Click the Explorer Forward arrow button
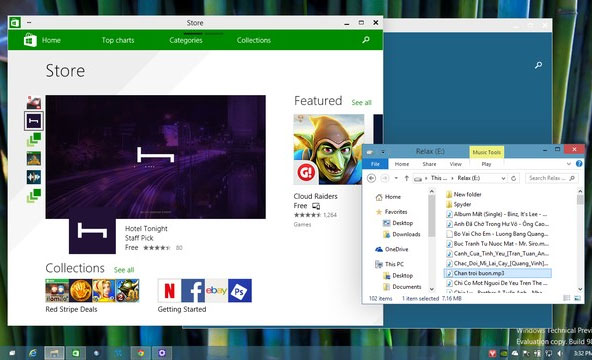This screenshot has height=360, width=592. (x=385, y=178)
